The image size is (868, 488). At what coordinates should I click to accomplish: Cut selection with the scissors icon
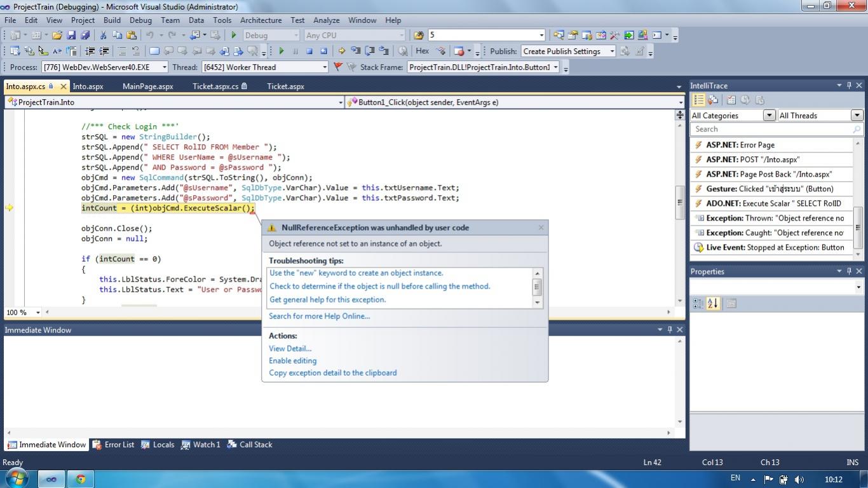103,36
